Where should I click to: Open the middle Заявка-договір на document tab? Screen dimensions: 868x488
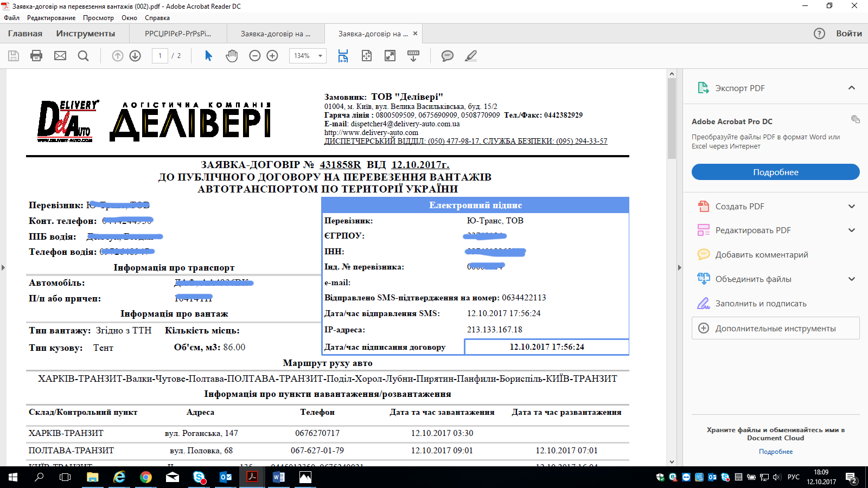pyautogui.click(x=276, y=34)
